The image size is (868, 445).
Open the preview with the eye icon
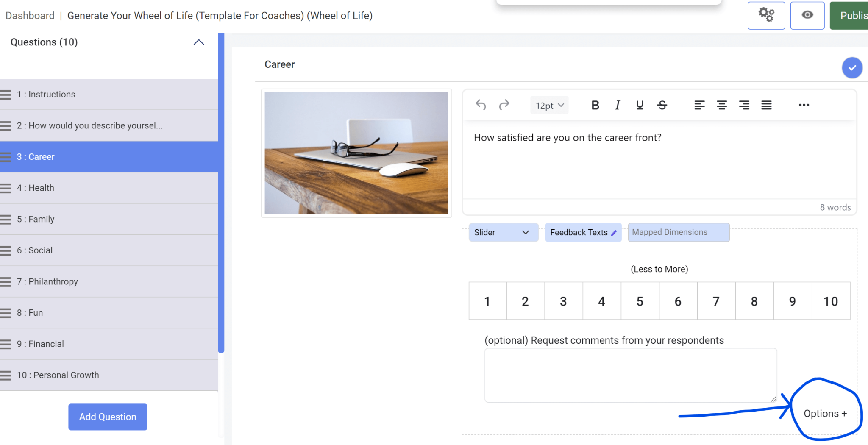click(x=807, y=15)
